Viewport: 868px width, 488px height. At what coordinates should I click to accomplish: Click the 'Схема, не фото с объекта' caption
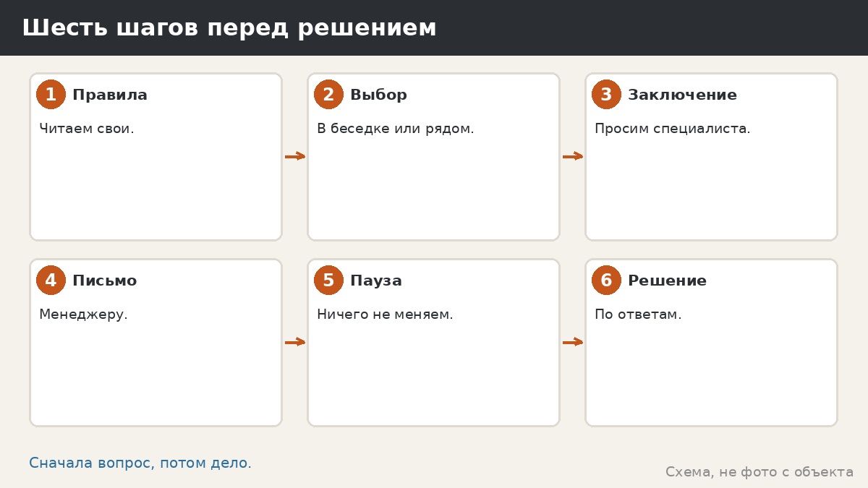point(759,472)
